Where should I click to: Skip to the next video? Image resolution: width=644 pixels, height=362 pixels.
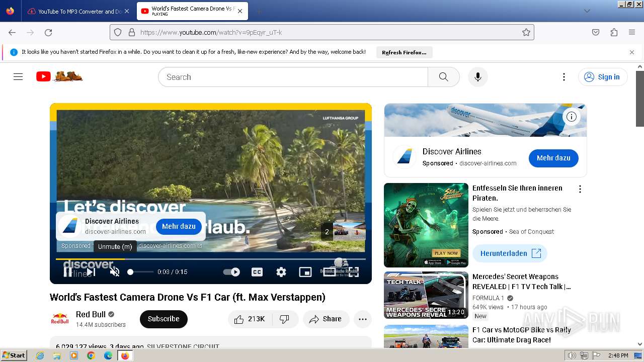click(x=91, y=272)
